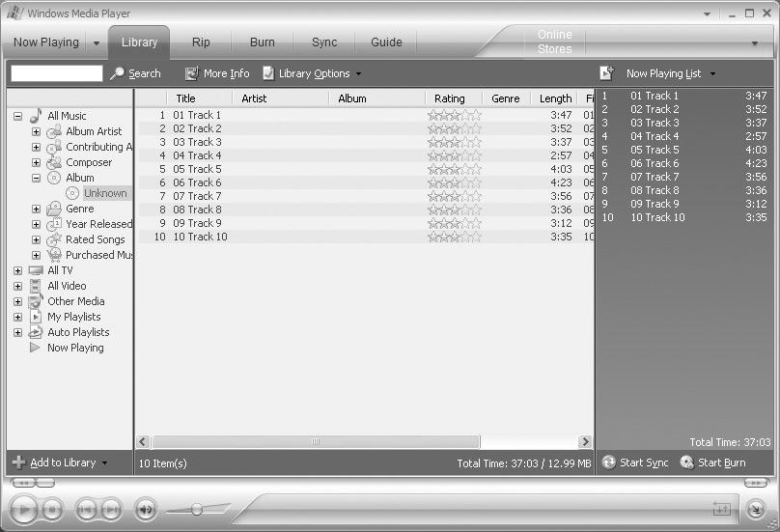Switch to the Sync tab
780x532 pixels.
[324, 42]
